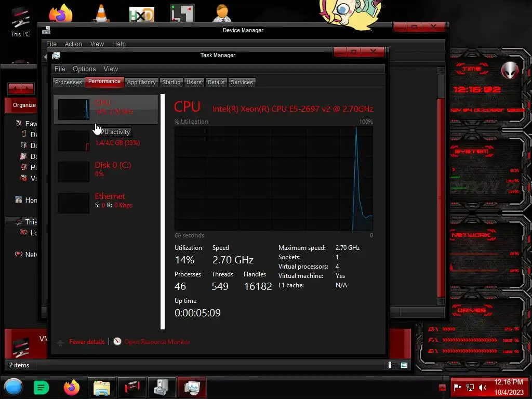Open VLC media player desktop icon
This screenshot has width=532, height=399.
point(101,13)
